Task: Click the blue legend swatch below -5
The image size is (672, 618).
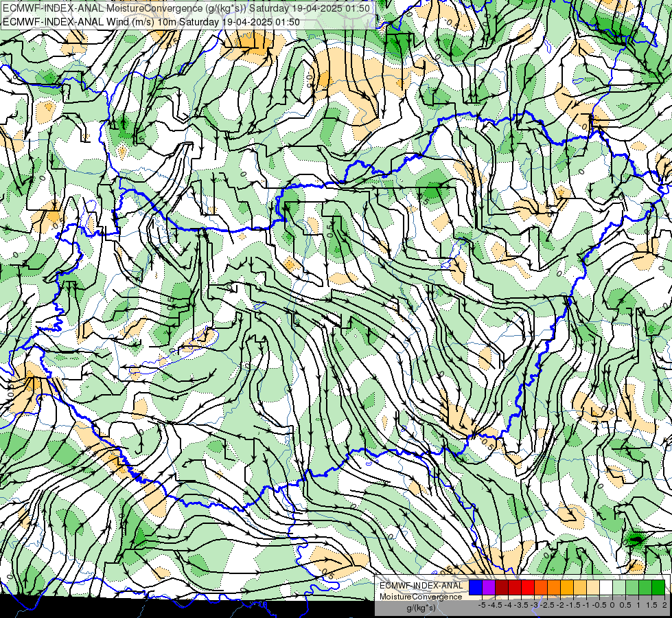Action: point(476,588)
